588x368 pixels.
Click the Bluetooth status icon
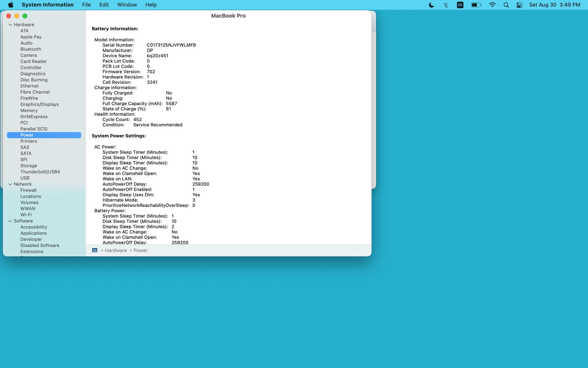pos(446,5)
